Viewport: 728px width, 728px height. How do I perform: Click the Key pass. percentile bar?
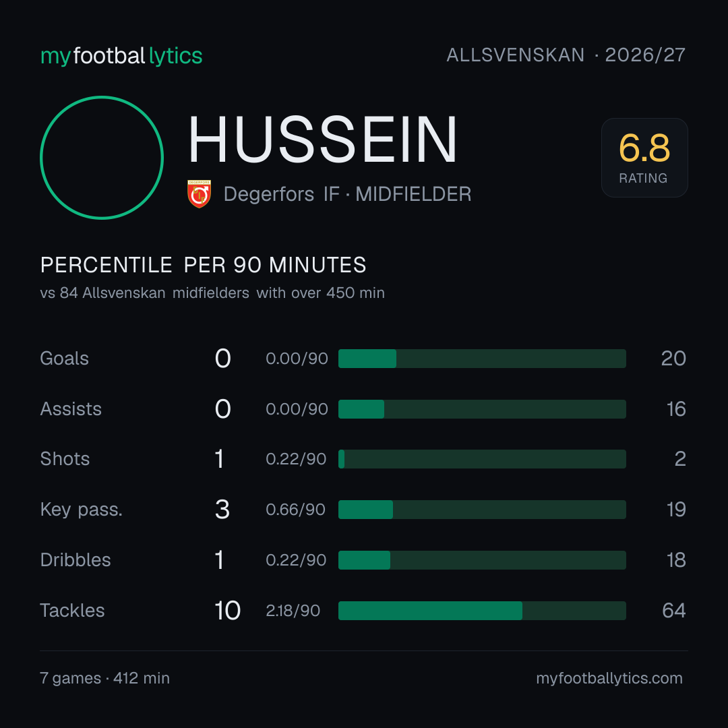click(x=482, y=510)
